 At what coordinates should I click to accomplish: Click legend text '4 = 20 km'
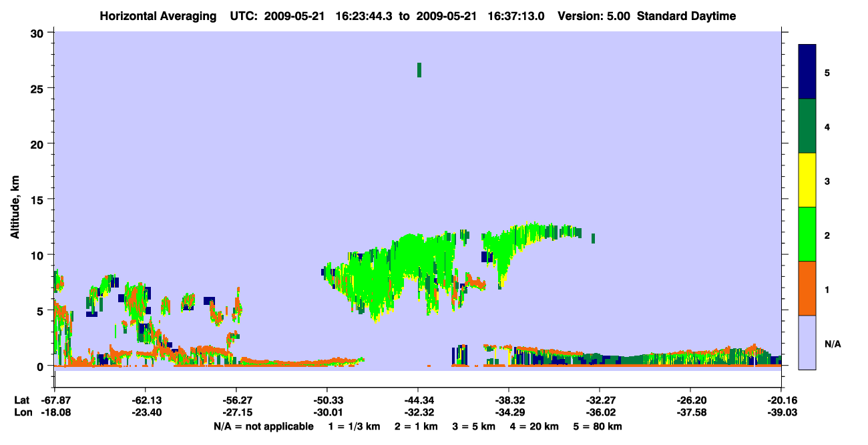(x=535, y=426)
